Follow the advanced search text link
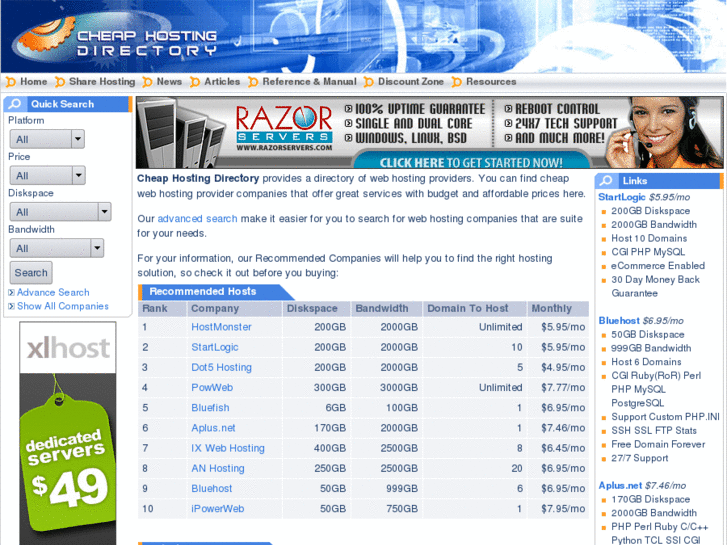The width and height of the screenshot is (727, 545). tap(198, 218)
